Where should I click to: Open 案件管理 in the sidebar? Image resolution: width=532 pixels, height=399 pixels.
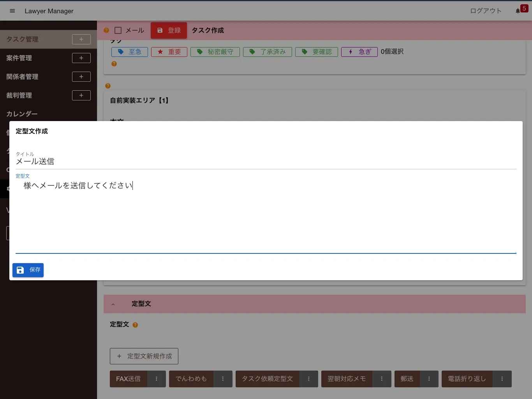[19, 58]
